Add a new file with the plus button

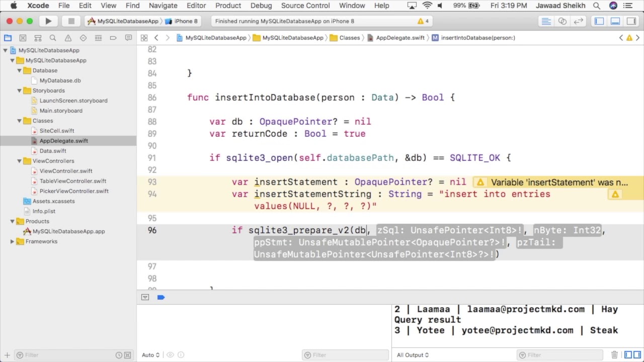tap(7, 355)
